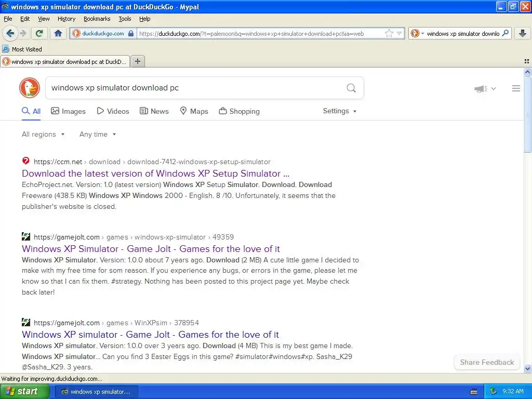This screenshot has width=532, height=399.
Task: Click the 9:32 AM clock
Action: (x=513, y=391)
